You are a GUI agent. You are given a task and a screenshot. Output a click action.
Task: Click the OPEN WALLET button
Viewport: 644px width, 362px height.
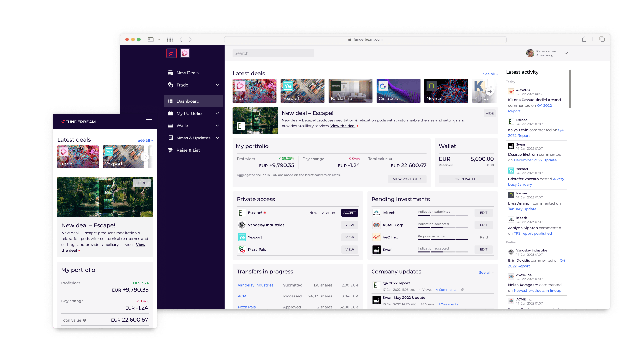[466, 179]
